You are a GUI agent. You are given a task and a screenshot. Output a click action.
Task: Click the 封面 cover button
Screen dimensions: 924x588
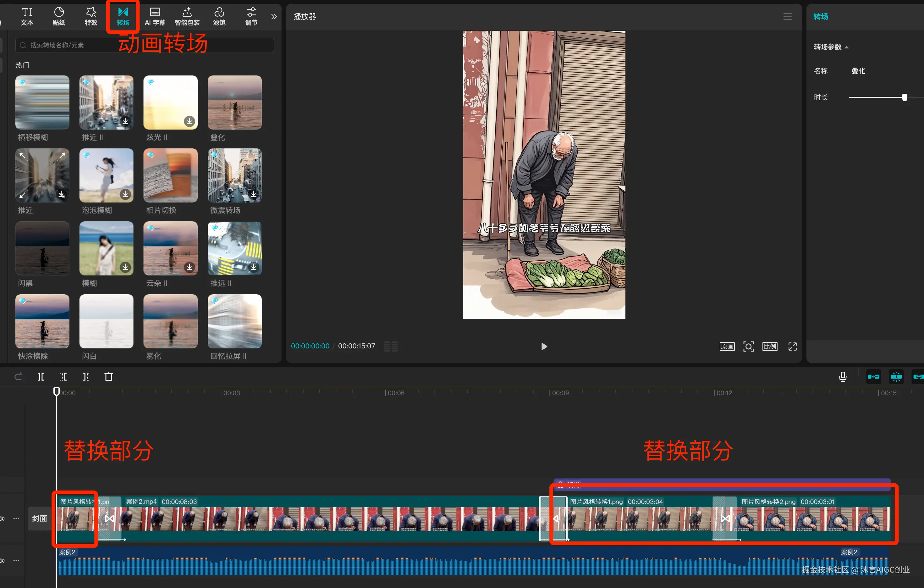coord(39,518)
